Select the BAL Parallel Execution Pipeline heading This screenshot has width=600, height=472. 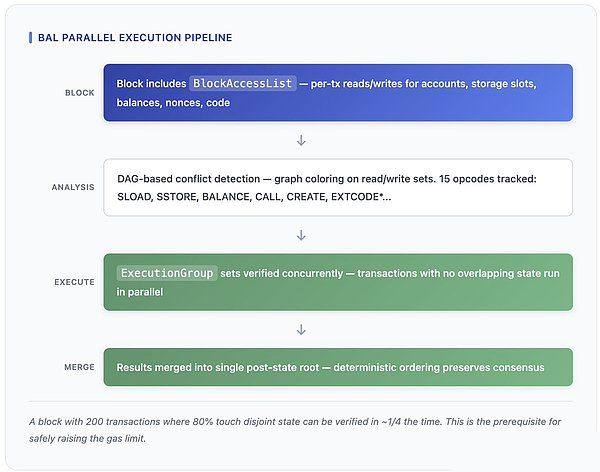click(x=134, y=38)
